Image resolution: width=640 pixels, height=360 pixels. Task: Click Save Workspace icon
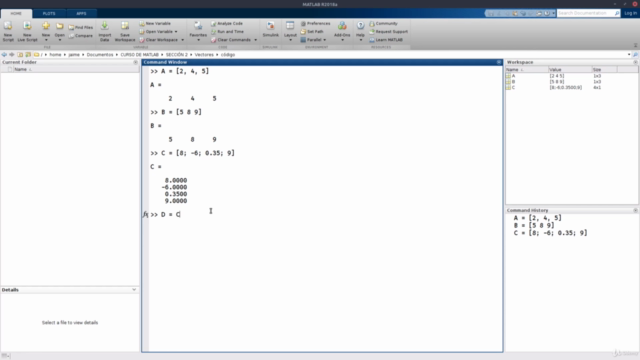[x=125, y=31]
